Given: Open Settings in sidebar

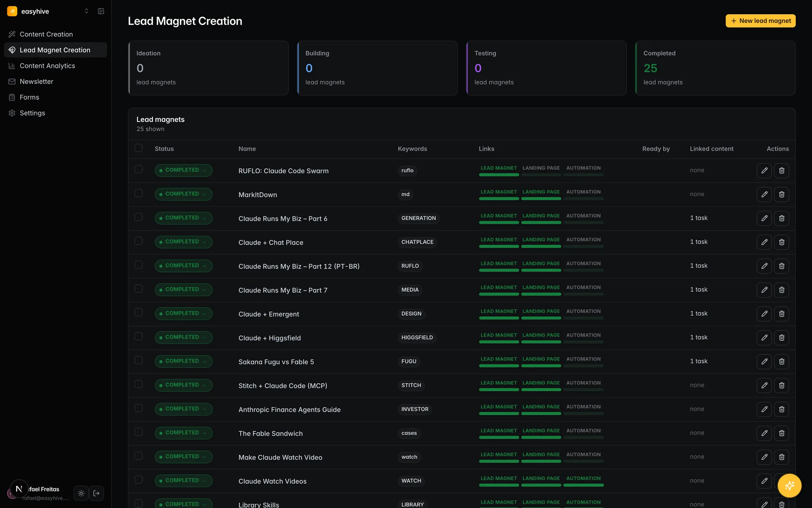Looking at the screenshot, I should [x=56, y=113].
